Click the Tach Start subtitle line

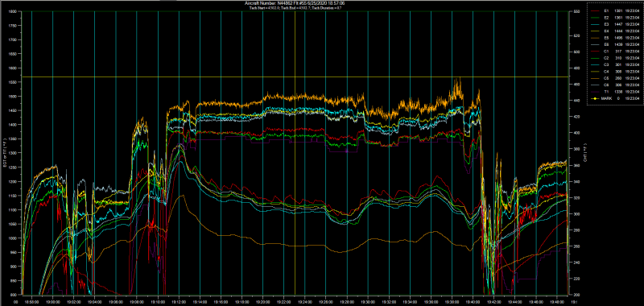click(x=295, y=7)
